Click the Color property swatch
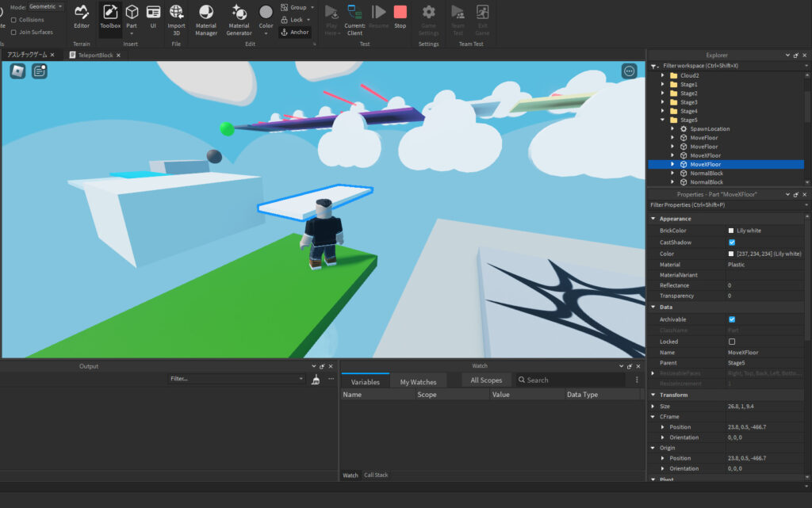This screenshot has height=508, width=812. (x=730, y=254)
